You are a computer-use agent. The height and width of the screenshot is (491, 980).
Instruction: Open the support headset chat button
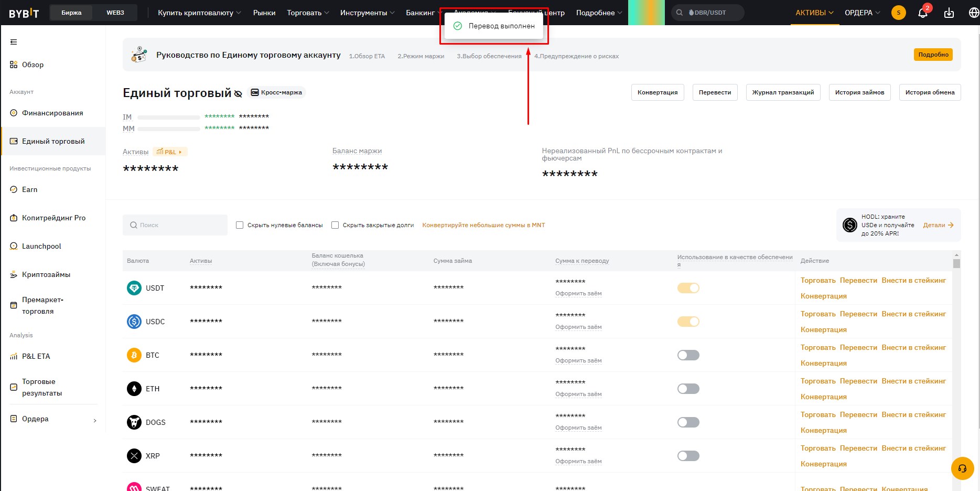pyautogui.click(x=963, y=468)
